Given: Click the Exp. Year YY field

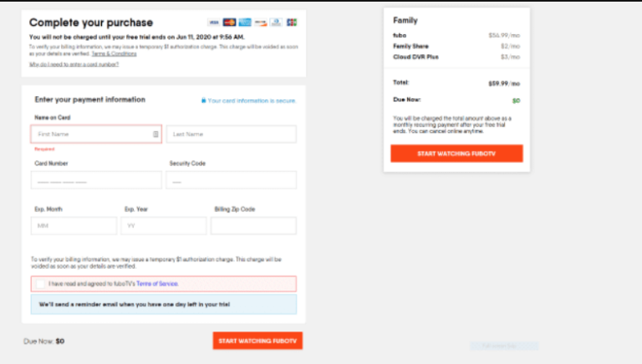Looking at the screenshot, I should point(164,225).
